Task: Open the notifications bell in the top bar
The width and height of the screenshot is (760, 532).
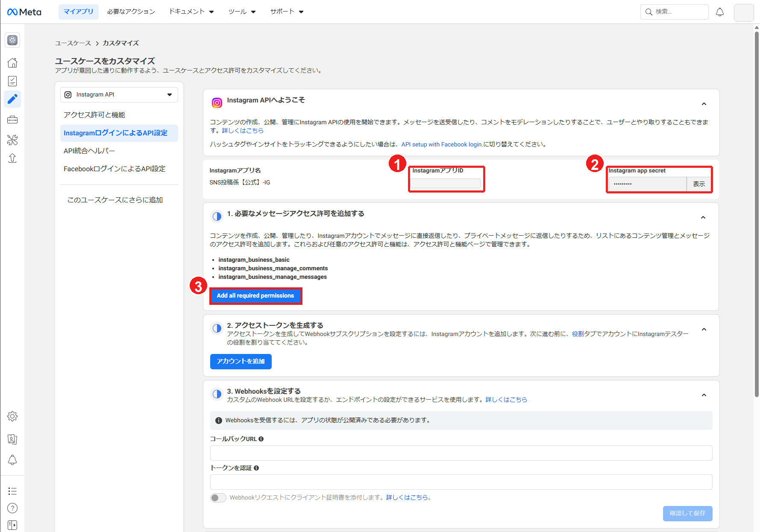Action: coord(720,12)
